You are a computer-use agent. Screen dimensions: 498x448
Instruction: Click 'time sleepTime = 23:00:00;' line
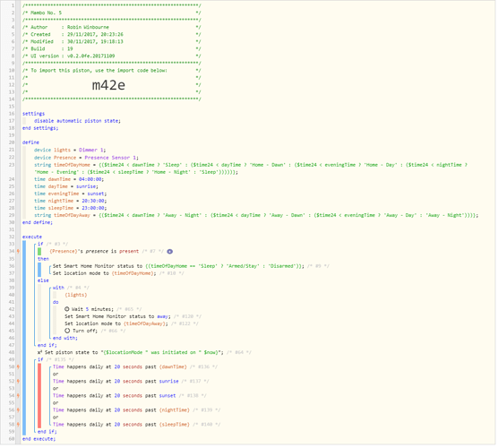click(71, 209)
